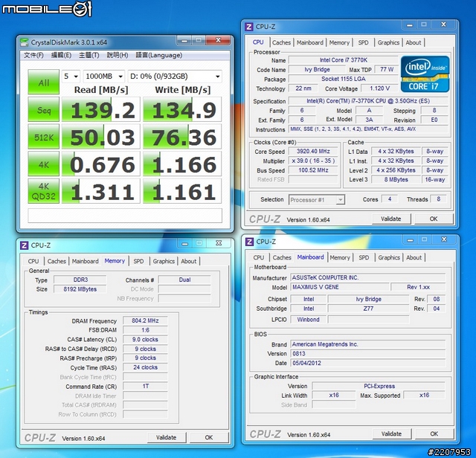Minimize the CPU-Z Mainboard window
The image size is (476, 458).
click(x=410, y=239)
